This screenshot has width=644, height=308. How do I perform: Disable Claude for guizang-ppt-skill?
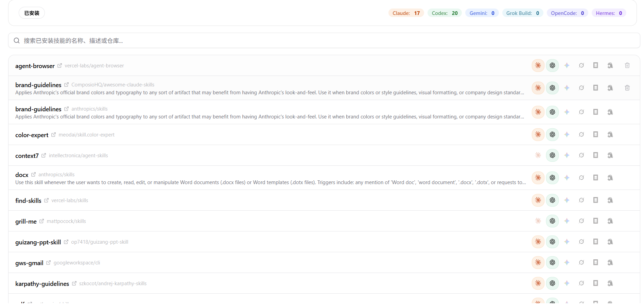[x=538, y=242]
